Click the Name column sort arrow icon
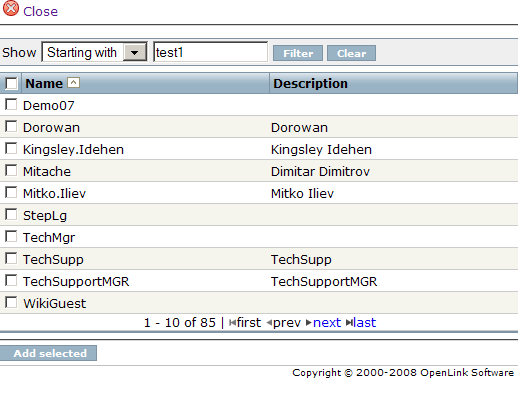Image resolution: width=518 pixels, height=419 pixels. [x=73, y=82]
